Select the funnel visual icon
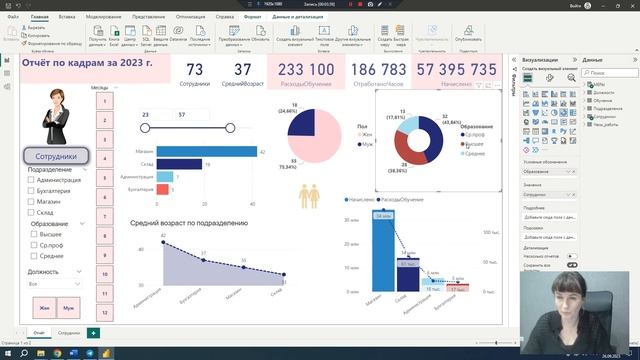This screenshot has width=640, height=360. click(x=536, y=113)
